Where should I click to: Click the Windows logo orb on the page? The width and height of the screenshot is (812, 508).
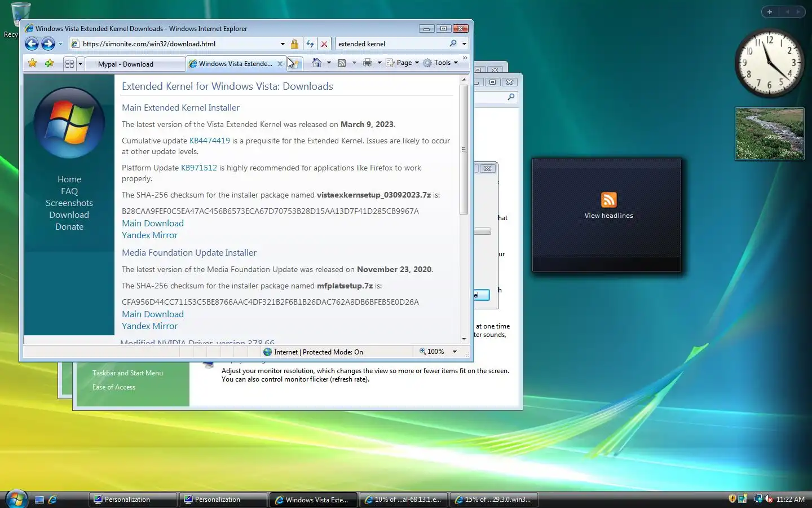pyautogui.click(x=69, y=122)
